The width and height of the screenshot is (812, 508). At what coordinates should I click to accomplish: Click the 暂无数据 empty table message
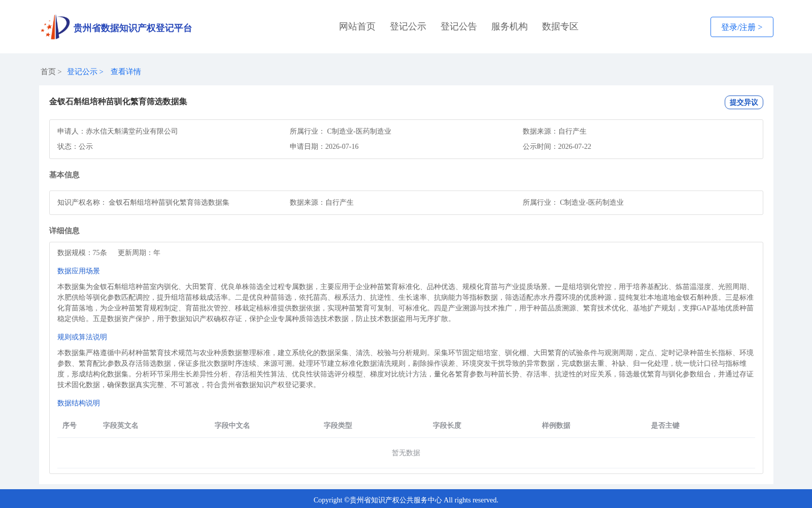[x=406, y=453]
